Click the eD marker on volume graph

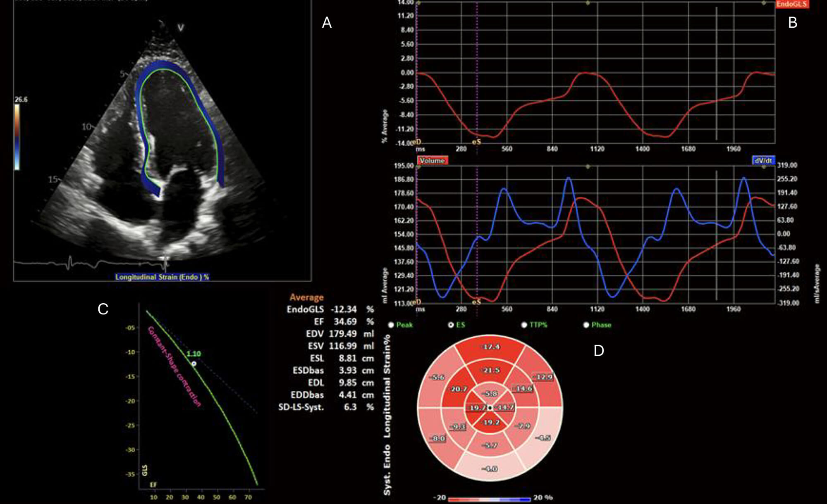(417, 302)
